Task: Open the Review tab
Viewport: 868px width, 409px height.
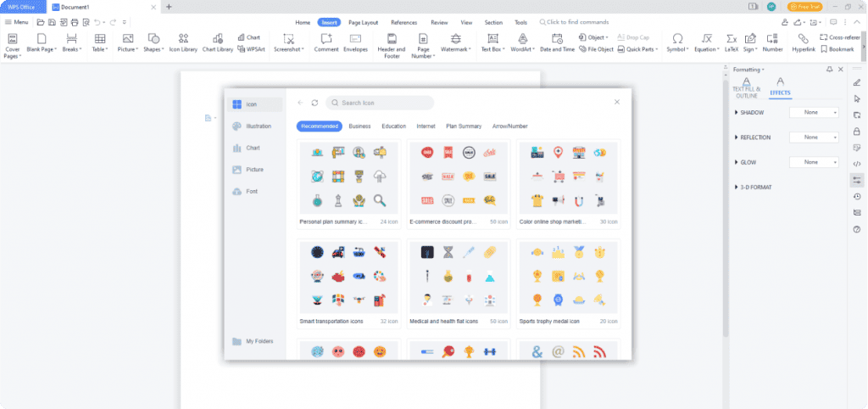Action: [439, 23]
